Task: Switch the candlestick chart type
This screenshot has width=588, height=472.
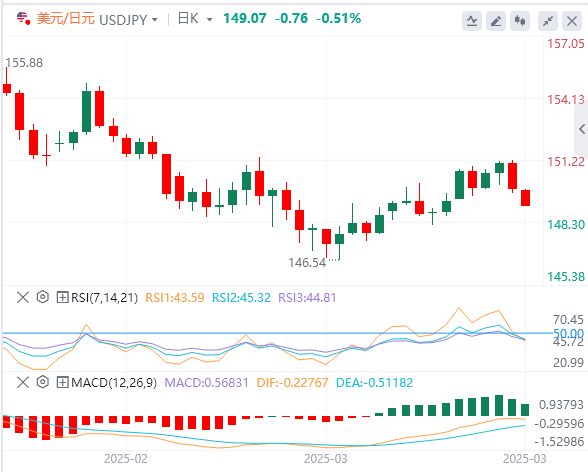Action: [520, 21]
